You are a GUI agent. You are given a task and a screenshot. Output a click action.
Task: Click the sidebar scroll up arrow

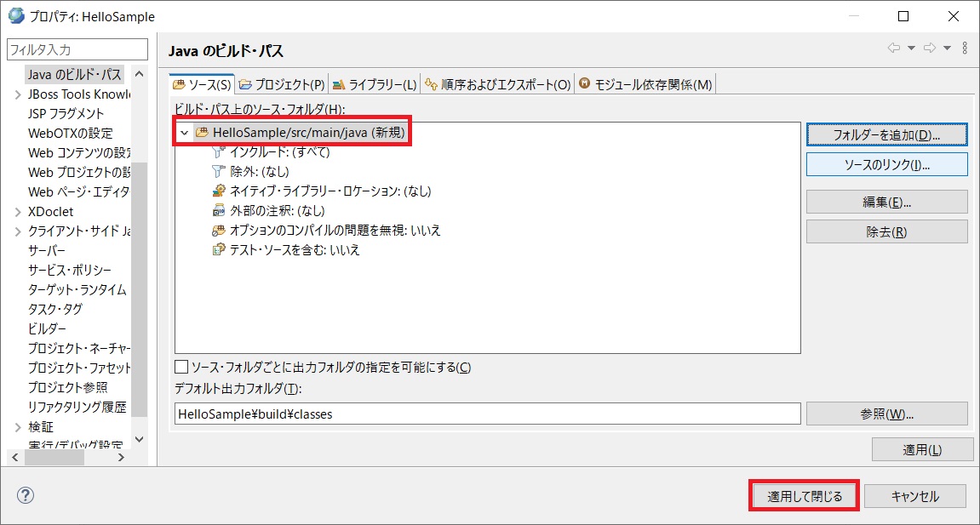click(140, 74)
